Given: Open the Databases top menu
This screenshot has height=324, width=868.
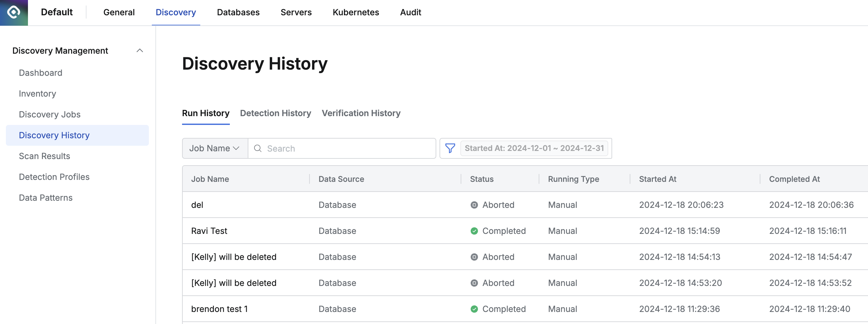Looking at the screenshot, I should pyautogui.click(x=238, y=12).
